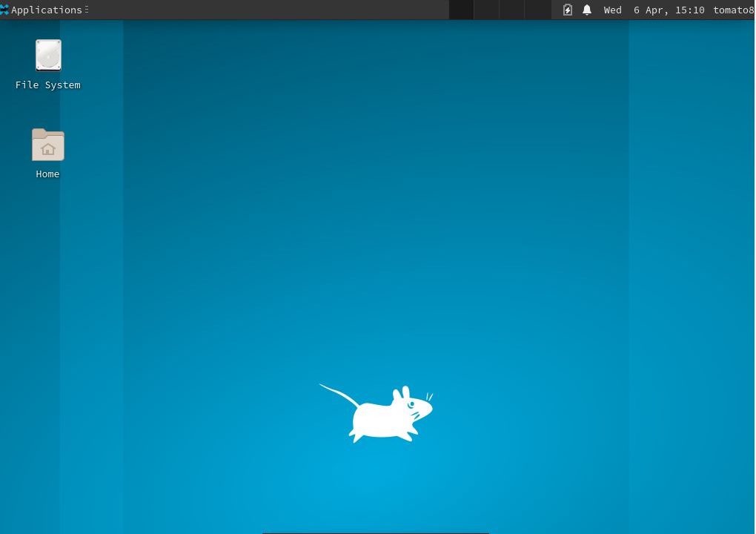The height and width of the screenshot is (534, 756).
Task: Open the battery power manager icon
Action: 568,10
